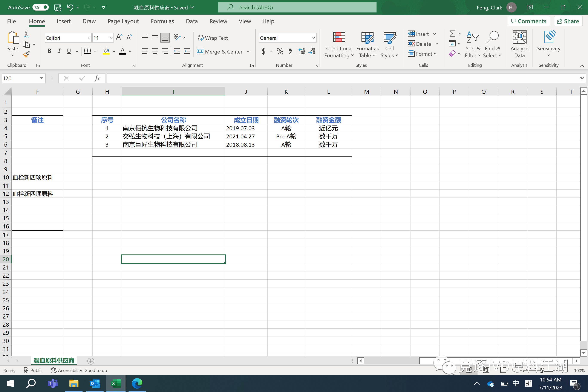Viewport: 588px width, 392px height.
Task: Click the AutoSum sigma icon
Action: pos(452,34)
